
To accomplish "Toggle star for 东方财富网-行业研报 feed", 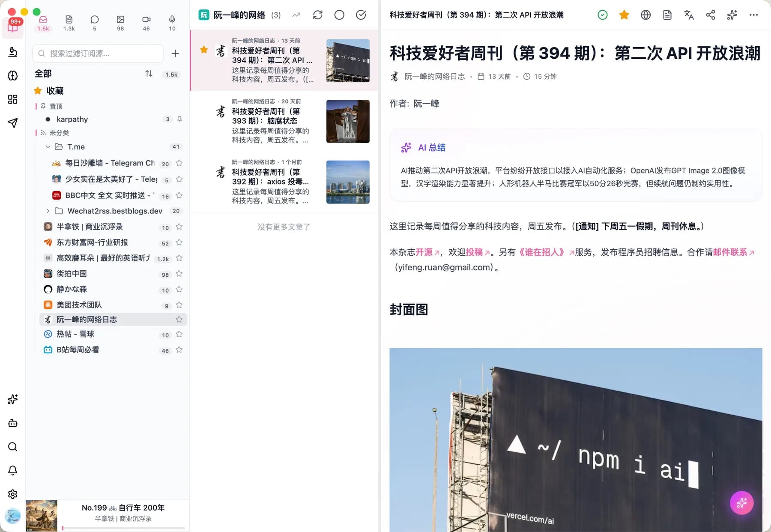I will pos(179,242).
